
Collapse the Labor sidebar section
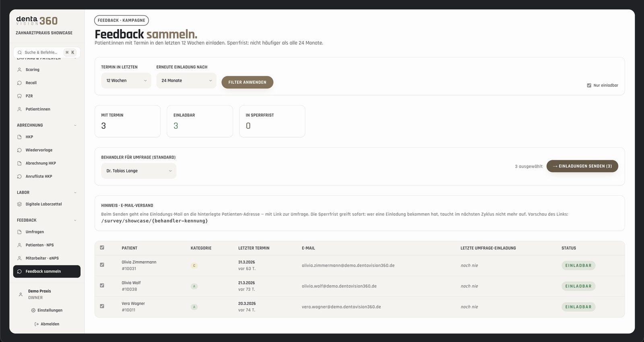(x=75, y=193)
